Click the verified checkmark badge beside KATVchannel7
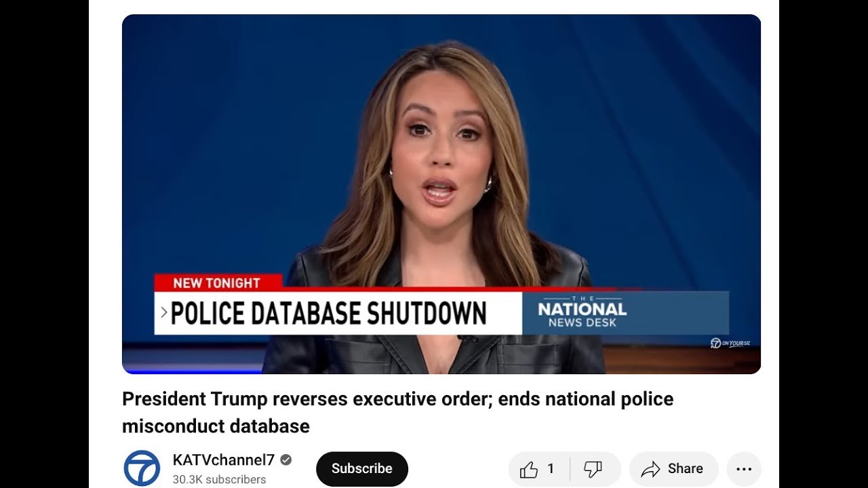Image resolution: width=868 pixels, height=488 pixels. tap(286, 460)
